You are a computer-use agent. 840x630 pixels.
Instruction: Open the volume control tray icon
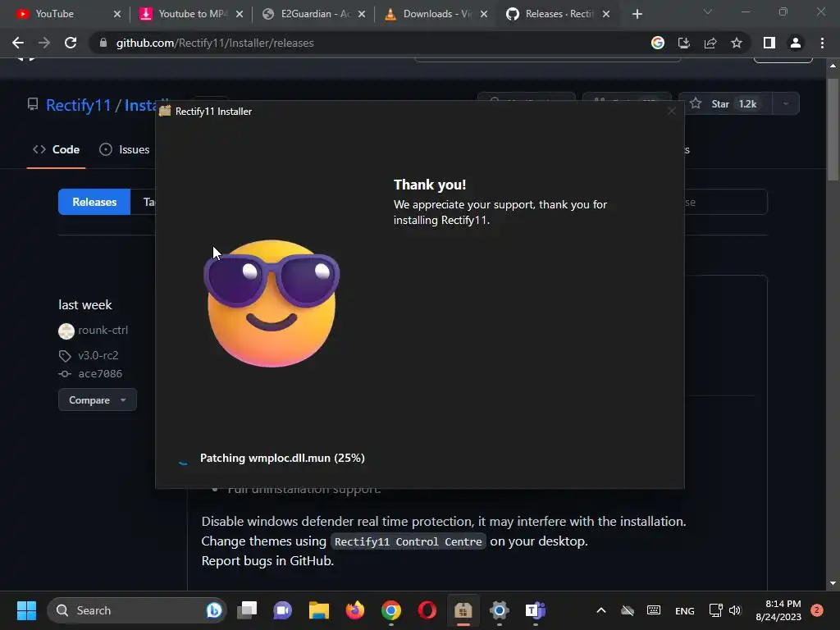[735, 610]
